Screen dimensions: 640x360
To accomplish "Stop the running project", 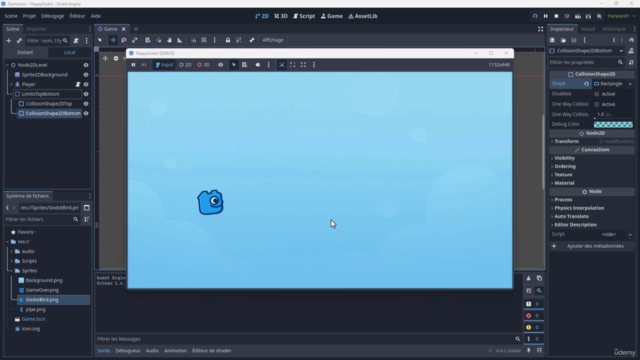I will pos(556,16).
